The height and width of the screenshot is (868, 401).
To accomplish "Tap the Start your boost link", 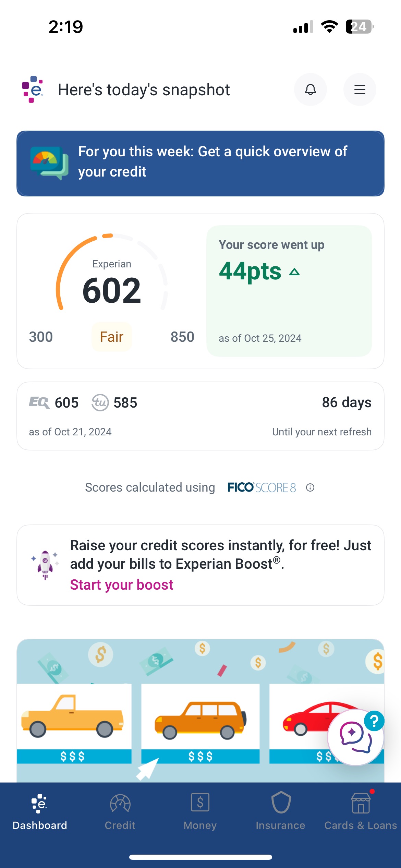I will point(122,585).
